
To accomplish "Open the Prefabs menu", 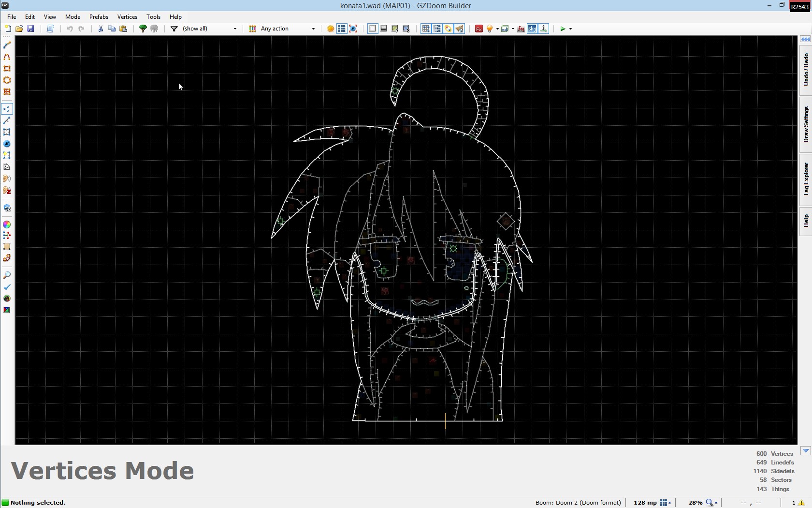I will click(99, 16).
